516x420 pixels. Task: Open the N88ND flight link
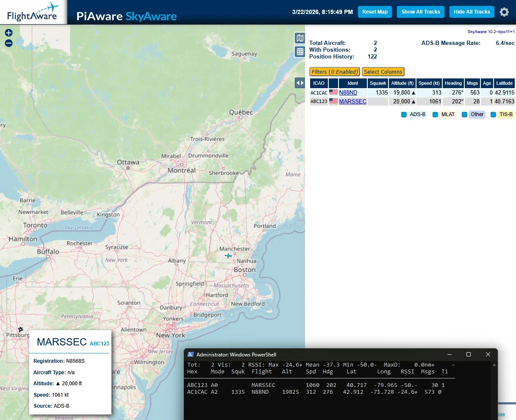348,92
